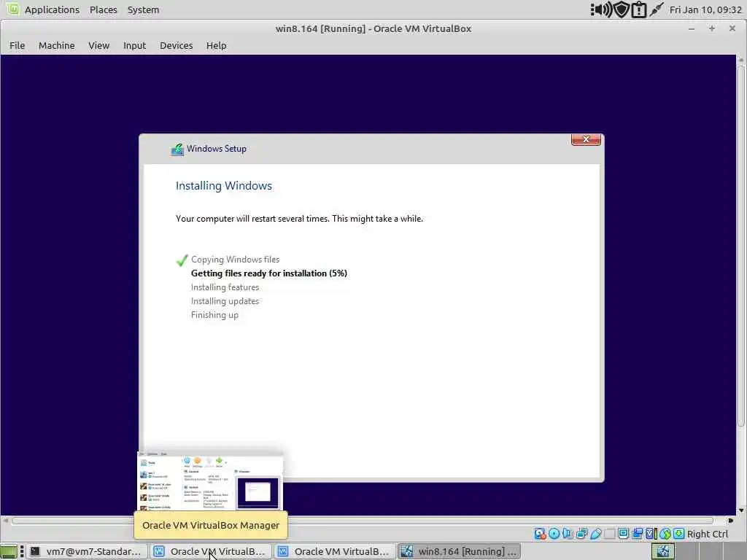The width and height of the screenshot is (747, 560).
Task: Open the network adapters indicator
Action: 581,533
